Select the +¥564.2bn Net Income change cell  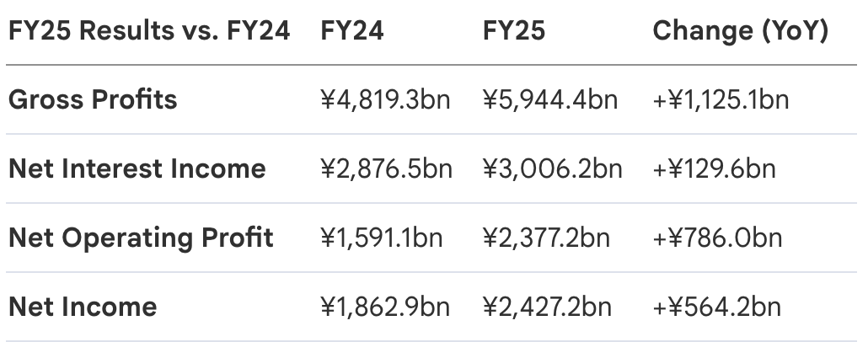(717, 307)
